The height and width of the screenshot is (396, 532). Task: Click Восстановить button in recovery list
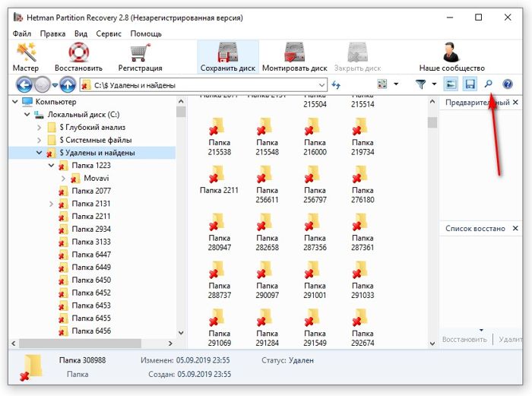point(464,339)
